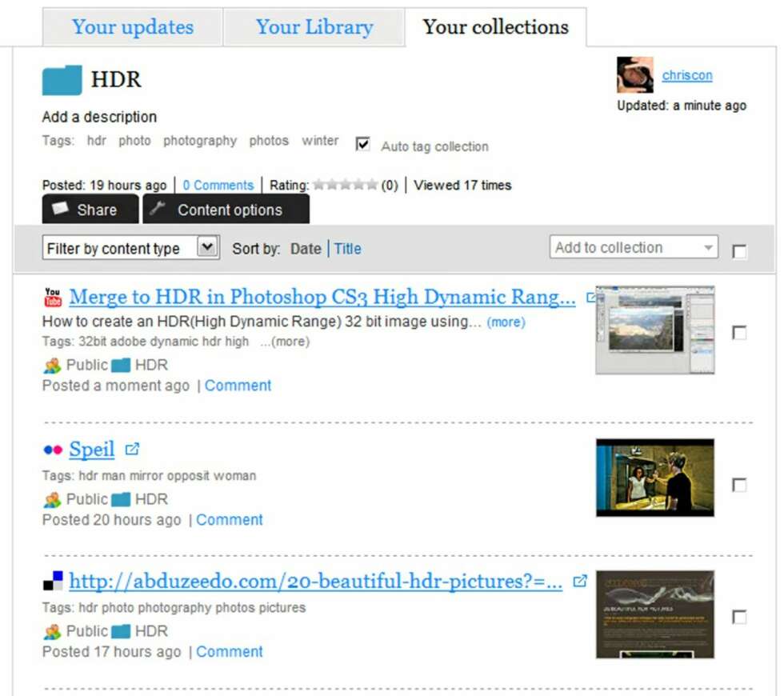Tick the checkbox for the Speil item
Screen dimensions: 784x696
(739, 485)
